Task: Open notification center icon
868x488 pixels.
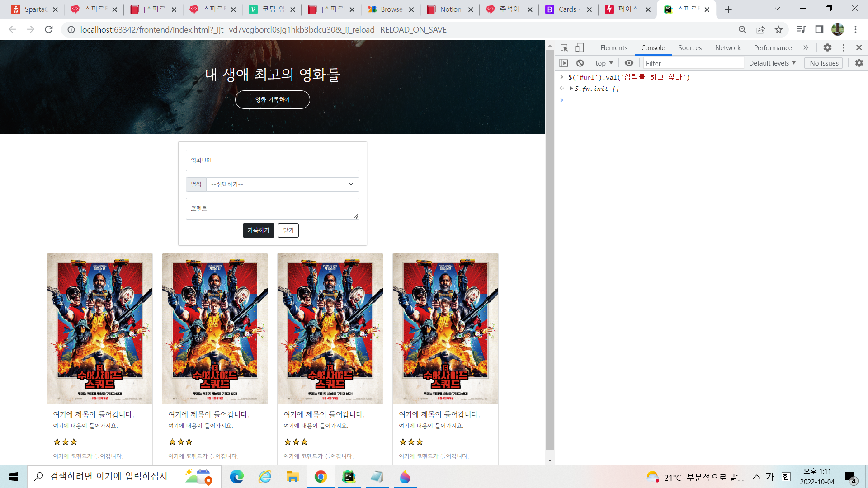Action: (x=850, y=477)
